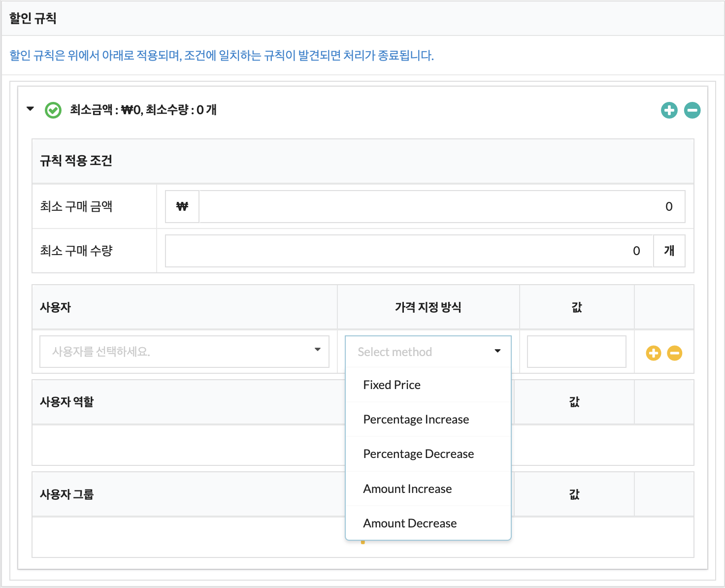
Task: Click the ₩ currency symbol addon
Action: 182,207
